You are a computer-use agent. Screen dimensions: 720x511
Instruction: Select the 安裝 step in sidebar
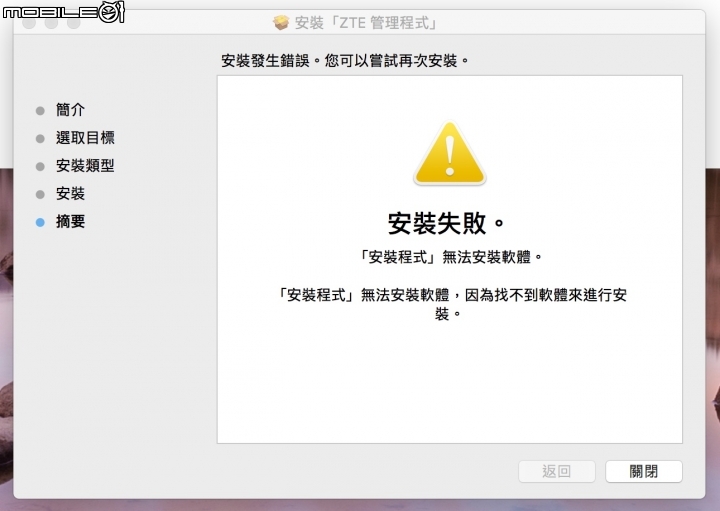click(70, 194)
